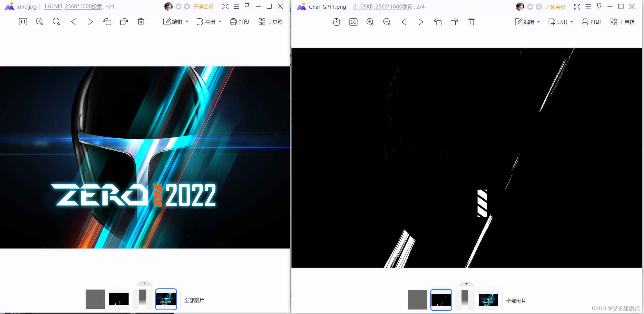Click 打印 print button in Char_GPT1.png window
Screen dimensions: 644x314
[591, 22]
